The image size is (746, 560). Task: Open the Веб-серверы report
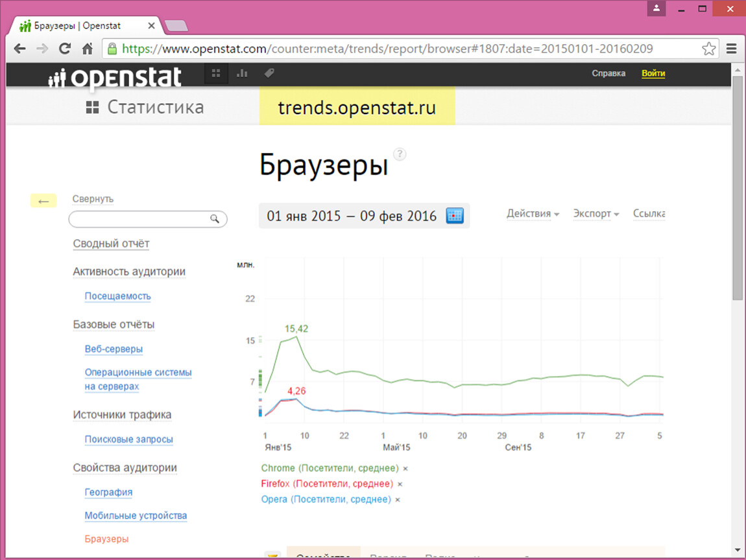(x=114, y=349)
